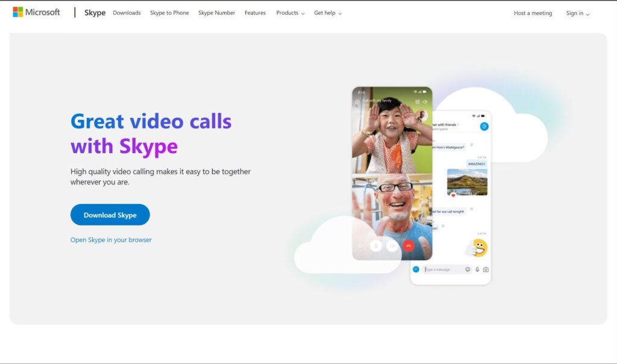This screenshot has width=617, height=364.
Task: Tap the microphone icon on the video call
Action: [x=376, y=246]
